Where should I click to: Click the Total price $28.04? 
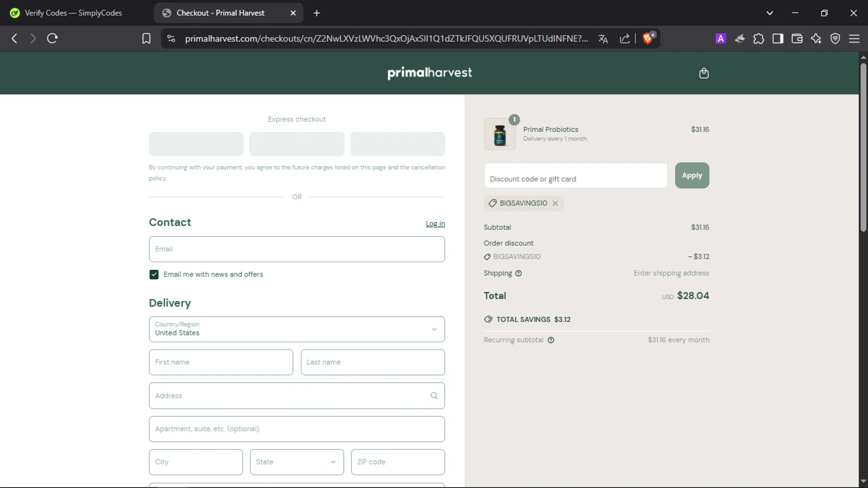[693, 295]
